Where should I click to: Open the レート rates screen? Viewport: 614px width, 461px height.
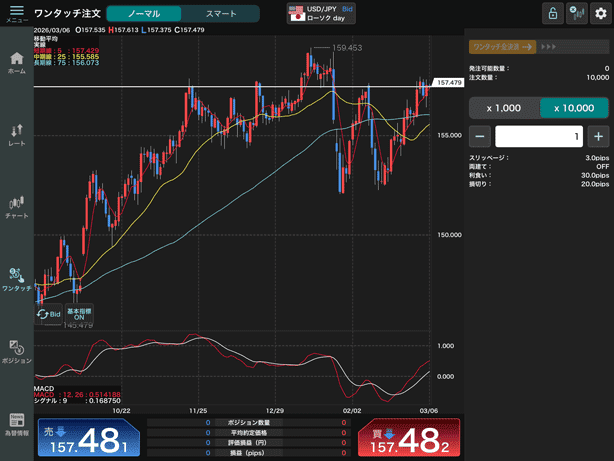[x=16, y=135]
